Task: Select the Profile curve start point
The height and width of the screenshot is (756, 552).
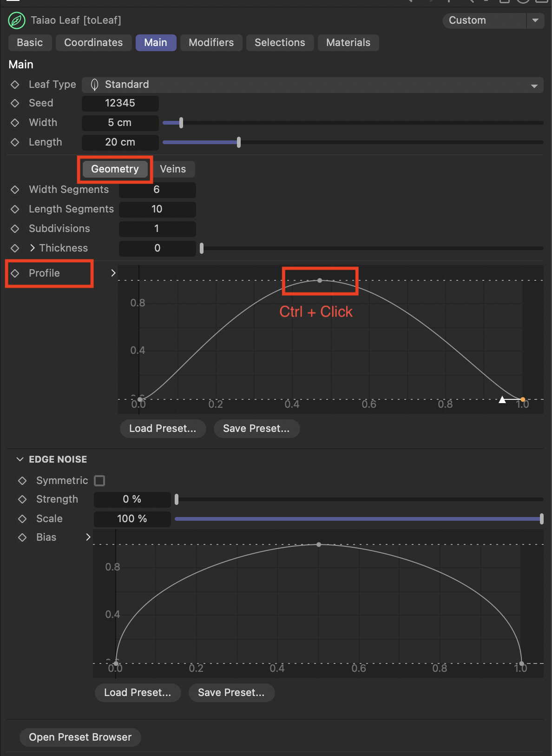Action: (x=140, y=399)
